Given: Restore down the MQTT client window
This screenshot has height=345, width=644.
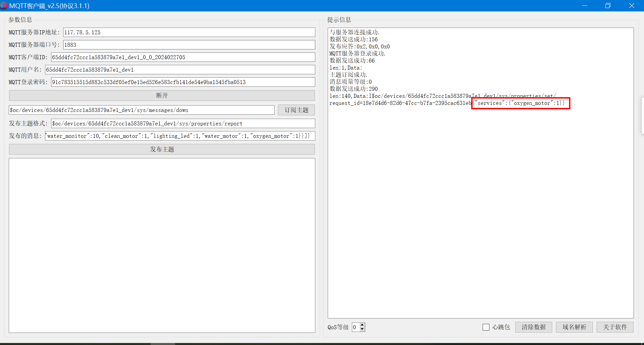Looking at the screenshot, I should (608, 6).
